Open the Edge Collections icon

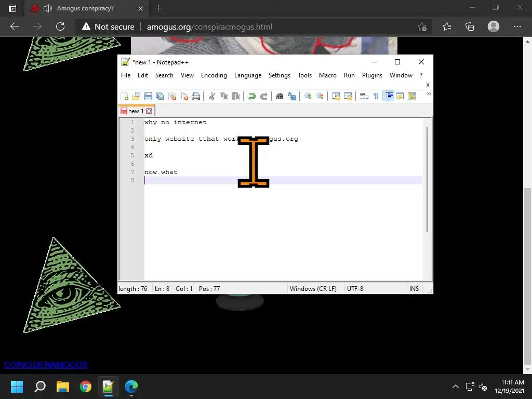[470, 26]
